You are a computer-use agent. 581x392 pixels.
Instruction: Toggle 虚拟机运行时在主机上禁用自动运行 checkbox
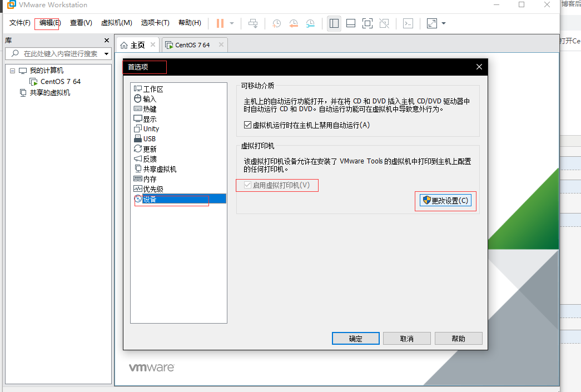tap(247, 125)
